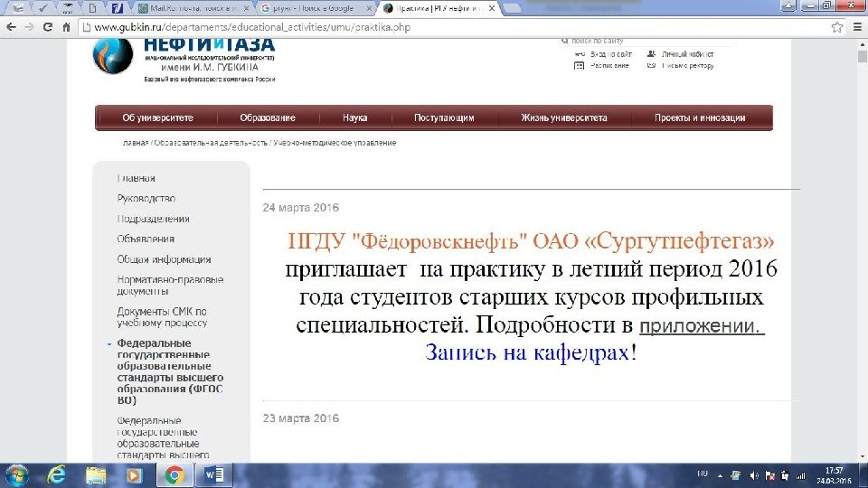
Task: Switch to Word in the taskbar
Action: click(213, 475)
